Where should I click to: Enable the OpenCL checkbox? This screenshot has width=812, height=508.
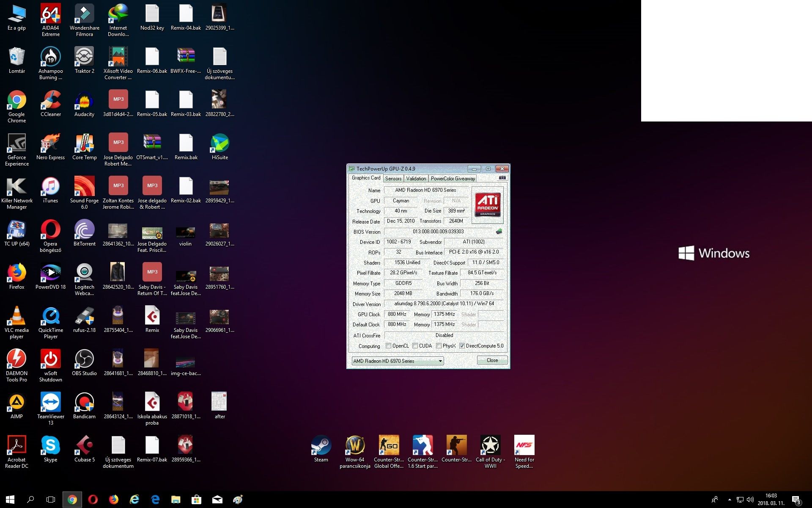pyautogui.click(x=389, y=346)
